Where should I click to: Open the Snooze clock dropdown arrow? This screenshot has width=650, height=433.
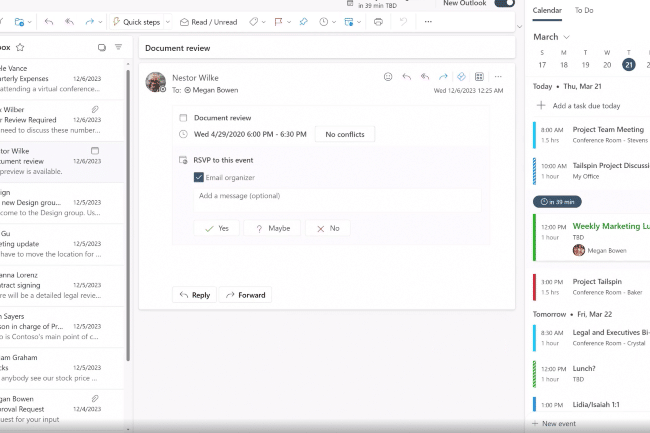[x=334, y=22]
